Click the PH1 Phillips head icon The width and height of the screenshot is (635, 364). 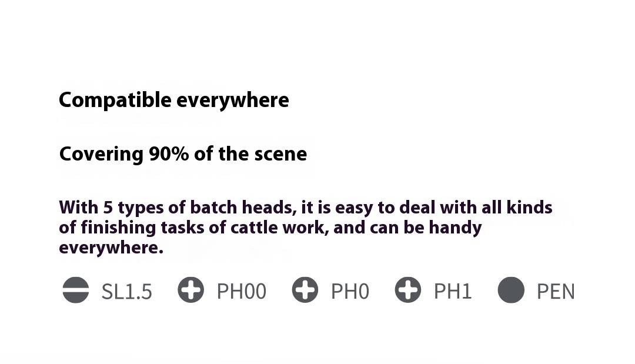408,290
